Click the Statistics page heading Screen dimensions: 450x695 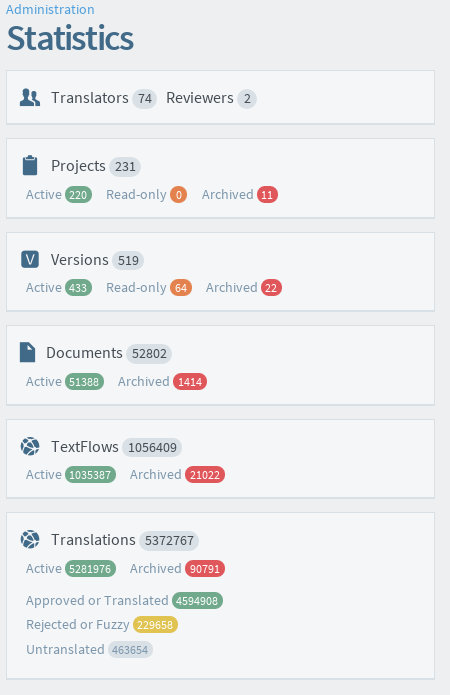(70, 38)
